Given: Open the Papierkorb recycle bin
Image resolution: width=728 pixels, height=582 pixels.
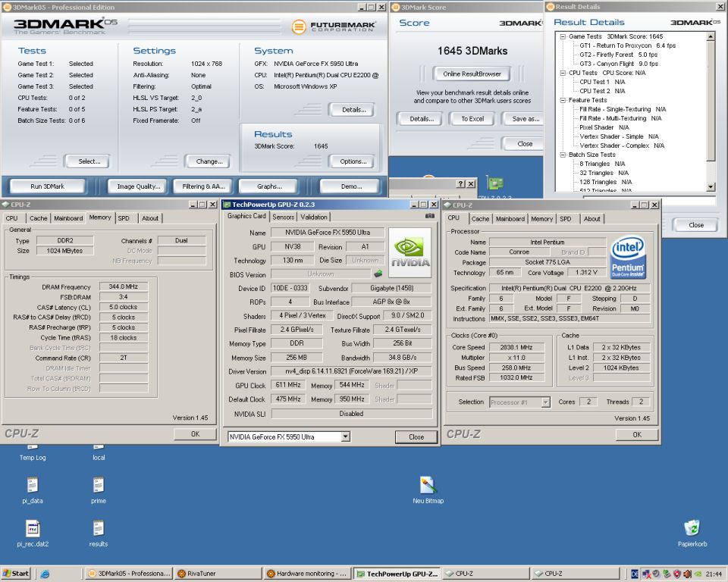Looking at the screenshot, I should (x=692, y=533).
